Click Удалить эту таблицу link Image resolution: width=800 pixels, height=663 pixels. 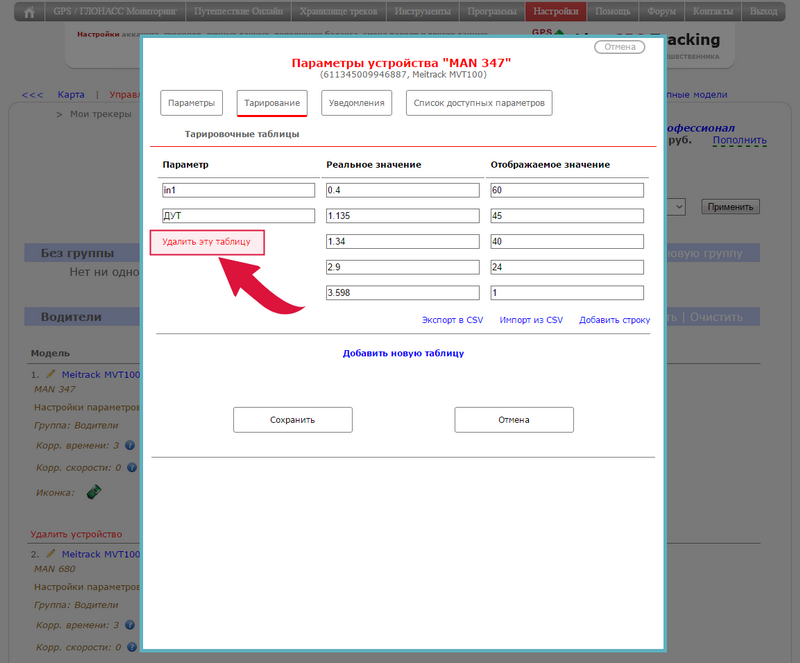tap(207, 241)
